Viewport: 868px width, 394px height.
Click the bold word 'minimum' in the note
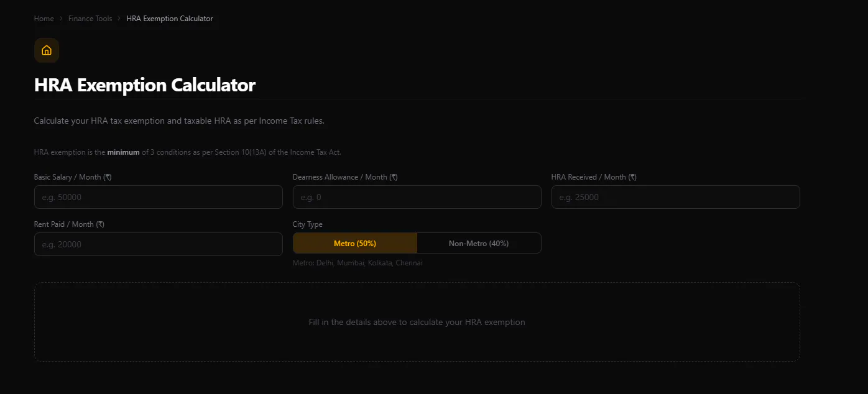(123, 152)
